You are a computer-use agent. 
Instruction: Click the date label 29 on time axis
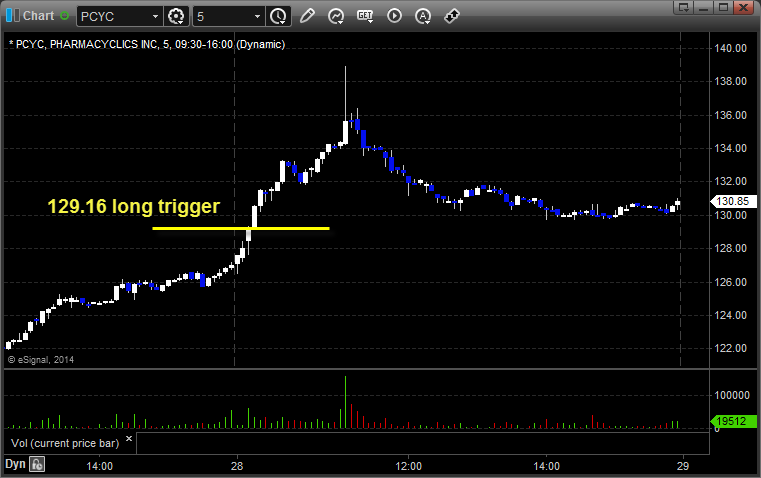[683, 466]
